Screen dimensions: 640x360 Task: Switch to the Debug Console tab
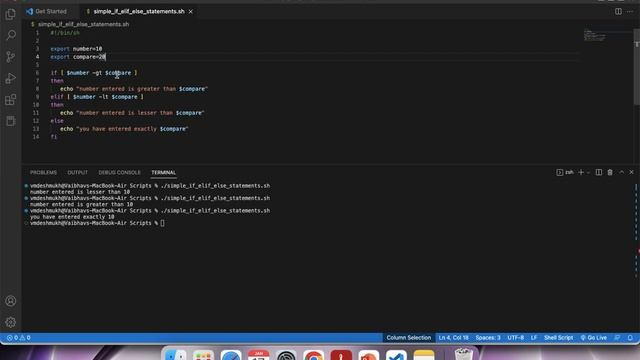tap(119, 172)
